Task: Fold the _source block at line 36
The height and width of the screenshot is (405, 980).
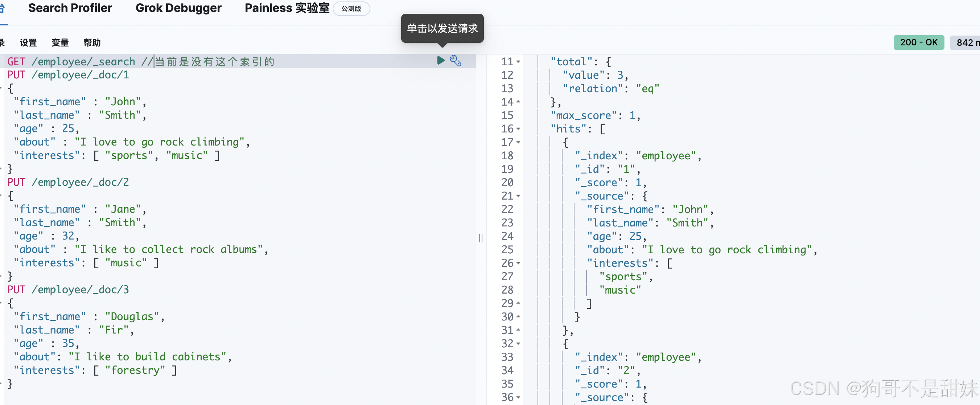Action: point(518,397)
